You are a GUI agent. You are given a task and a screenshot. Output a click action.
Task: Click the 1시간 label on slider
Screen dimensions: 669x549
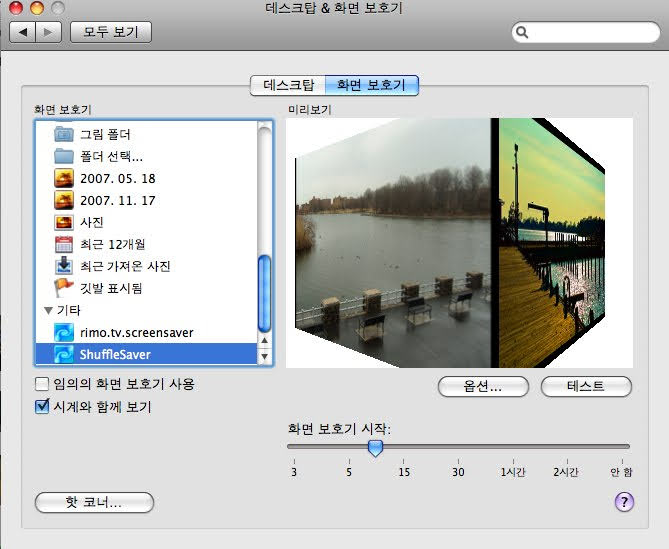[x=513, y=472]
